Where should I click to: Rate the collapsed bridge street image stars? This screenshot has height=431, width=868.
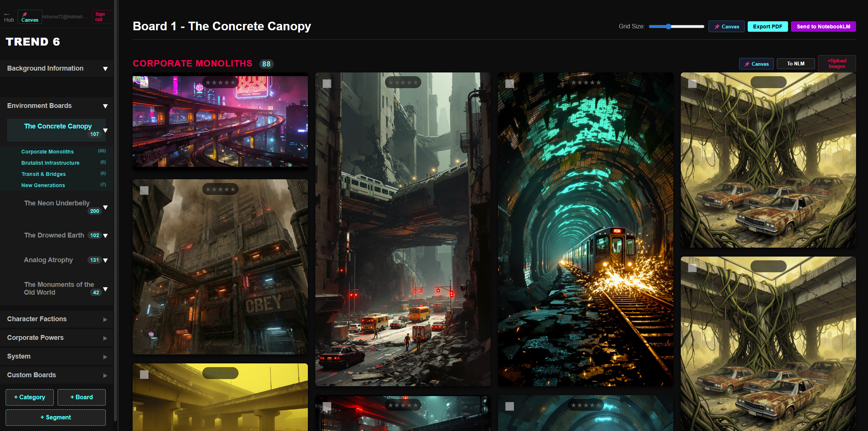click(403, 83)
